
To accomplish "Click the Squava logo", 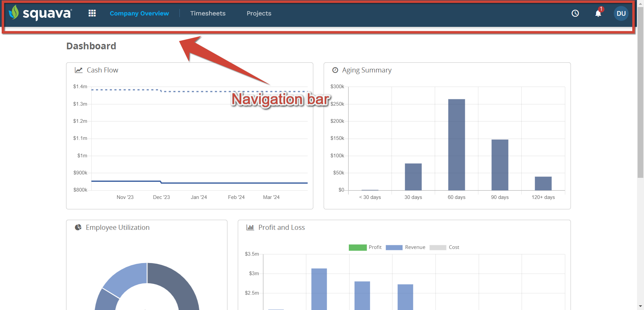I will tap(40, 13).
